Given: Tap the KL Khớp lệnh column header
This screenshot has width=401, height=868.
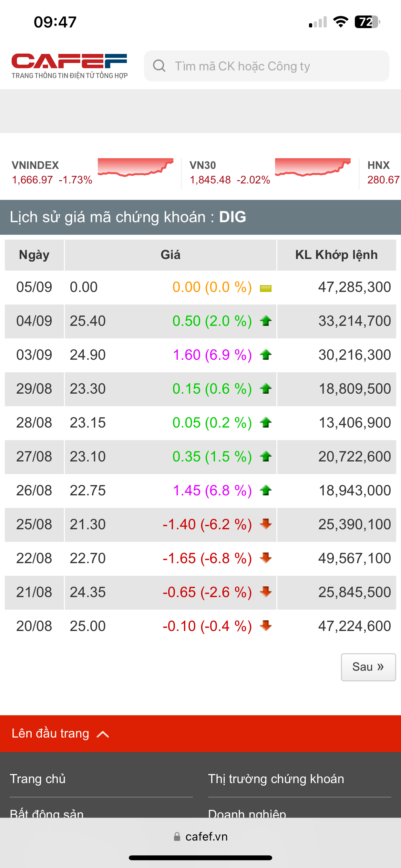Looking at the screenshot, I should (336, 255).
